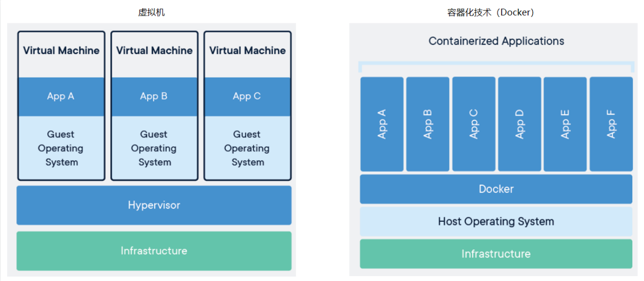Click the Virtual Machine title above App B
This screenshot has width=644, height=281.
pyautogui.click(x=155, y=51)
